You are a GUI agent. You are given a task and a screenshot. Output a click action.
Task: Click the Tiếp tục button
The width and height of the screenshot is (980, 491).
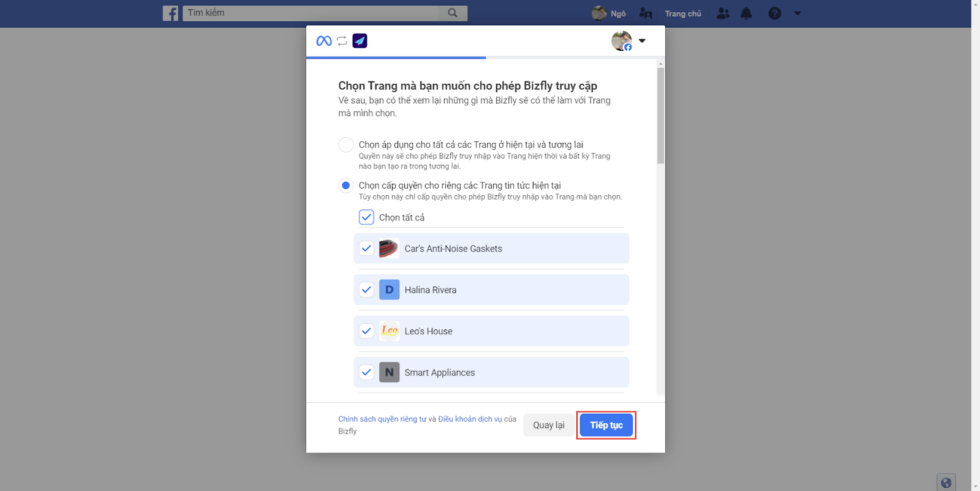606,425
